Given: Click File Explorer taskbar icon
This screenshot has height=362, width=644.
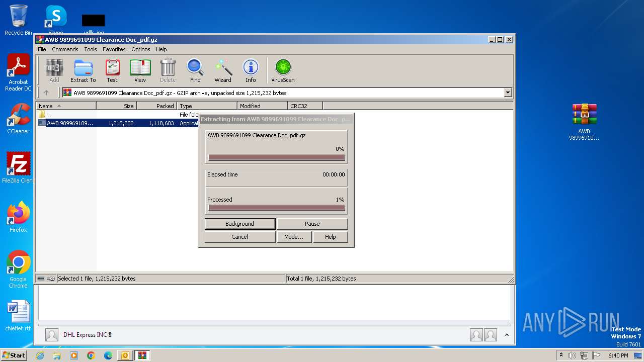Looking at the screenshot, I should (57, 355).
